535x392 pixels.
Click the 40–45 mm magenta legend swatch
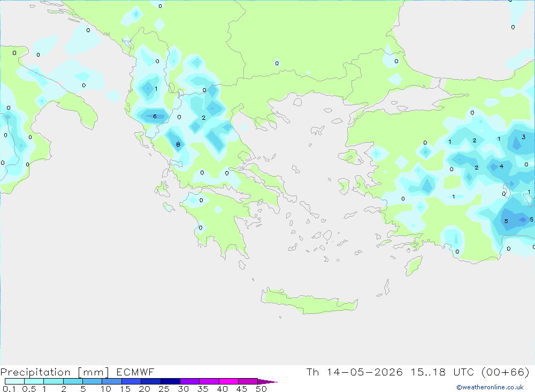click(228, 381)
